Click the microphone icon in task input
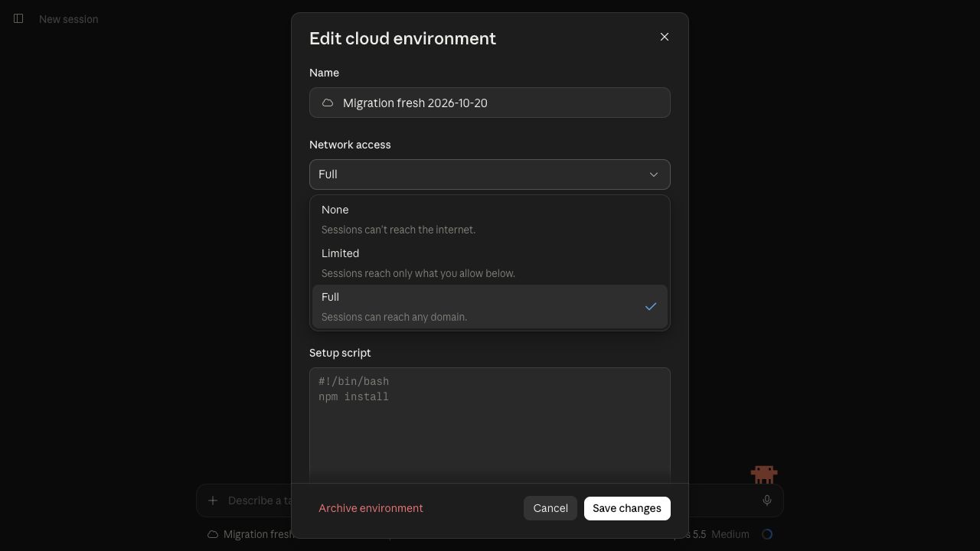The image size is (980, 551). 766,500
